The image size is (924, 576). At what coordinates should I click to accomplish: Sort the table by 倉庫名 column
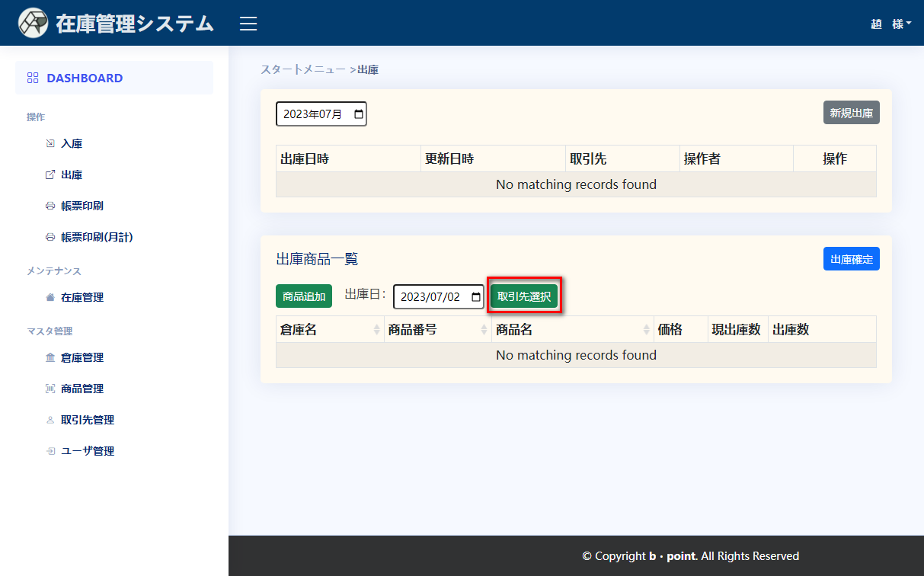pyautogui.click(x=376, y=329)
